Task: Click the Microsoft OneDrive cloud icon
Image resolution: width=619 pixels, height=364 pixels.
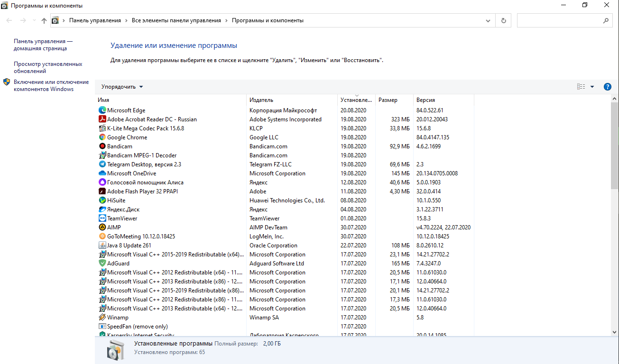Action: (x=102, y=173)
